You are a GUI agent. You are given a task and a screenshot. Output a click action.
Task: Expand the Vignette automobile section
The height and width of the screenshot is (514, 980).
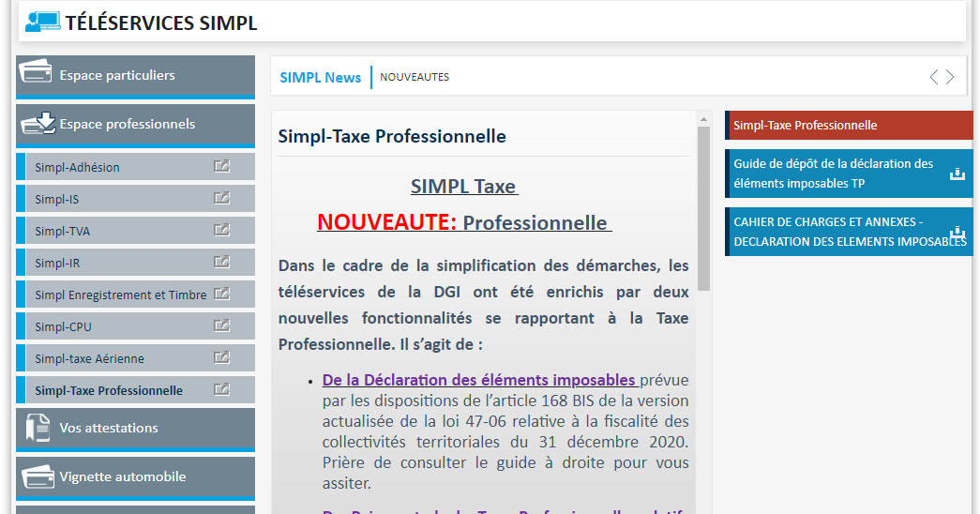(x=135, y=477)
